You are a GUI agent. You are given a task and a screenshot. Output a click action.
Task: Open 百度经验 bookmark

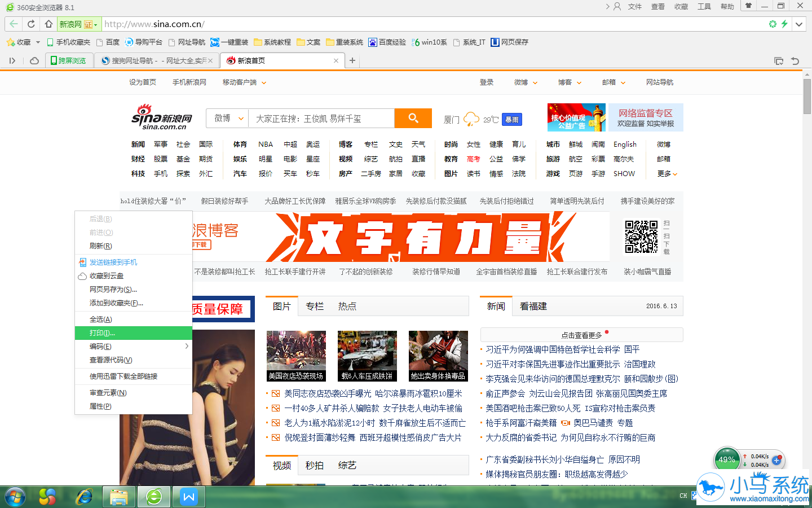387,42
